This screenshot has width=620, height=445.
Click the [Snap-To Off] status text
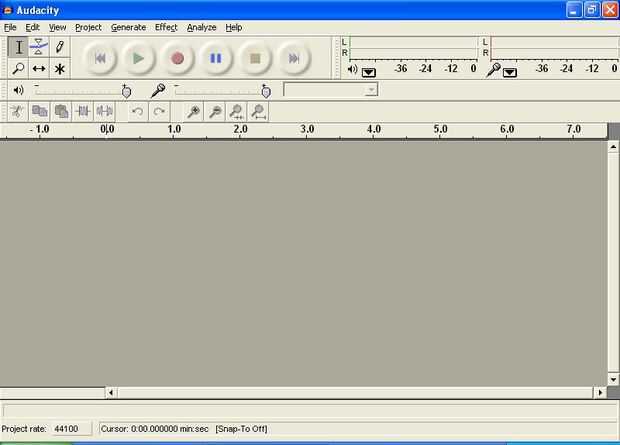point(241,429)
